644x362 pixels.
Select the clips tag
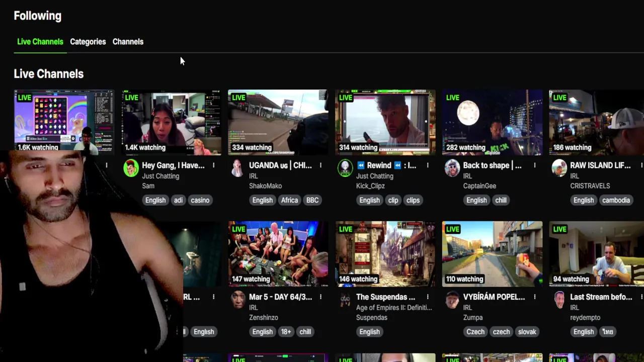[413, 200]
